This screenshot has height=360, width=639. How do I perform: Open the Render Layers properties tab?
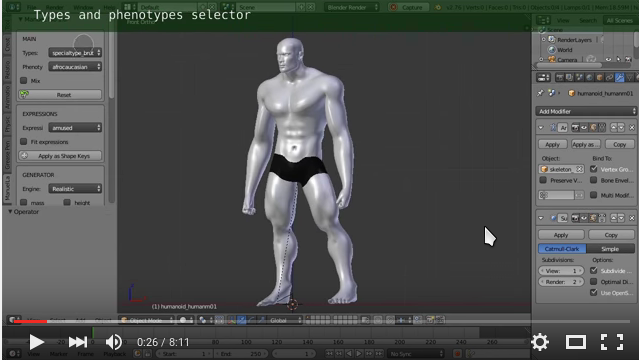pyautogui.click(x=569, y=77)
